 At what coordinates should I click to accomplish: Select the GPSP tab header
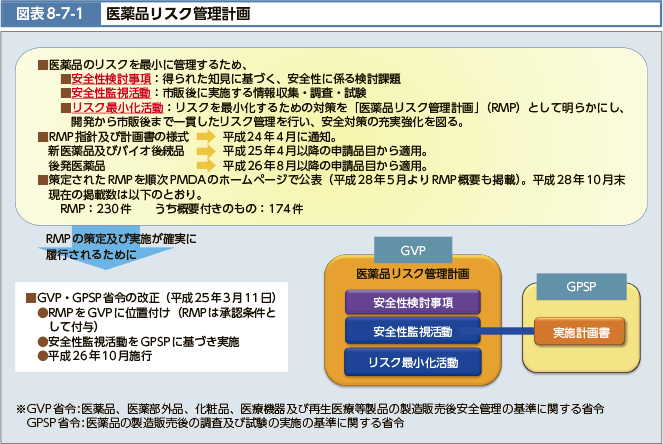[x=580, y=285]
